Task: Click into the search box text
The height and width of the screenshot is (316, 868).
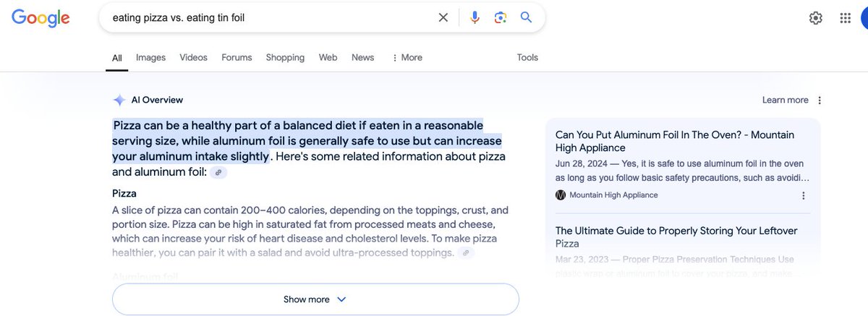Action: coord(179,17)
